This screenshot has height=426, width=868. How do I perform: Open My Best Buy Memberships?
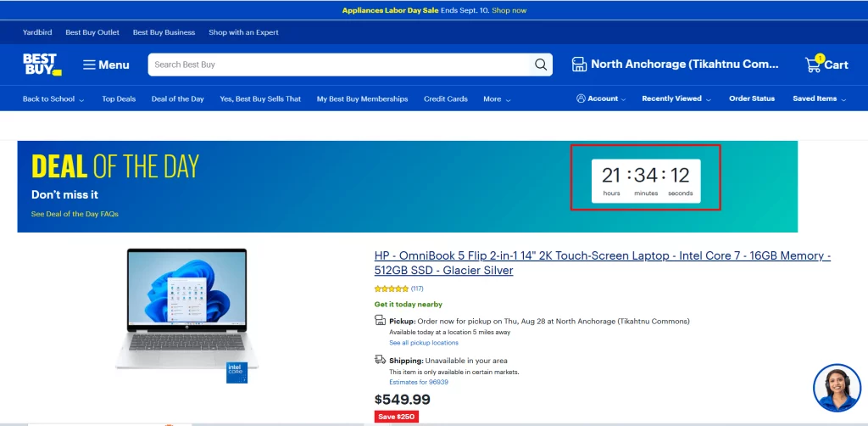click(x=362, y=99)
